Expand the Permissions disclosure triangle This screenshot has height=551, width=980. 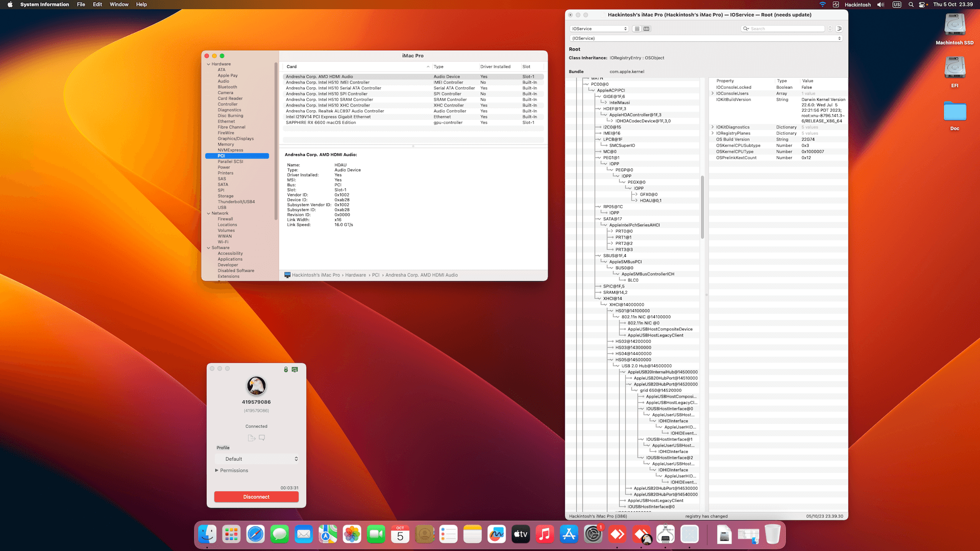216,470
